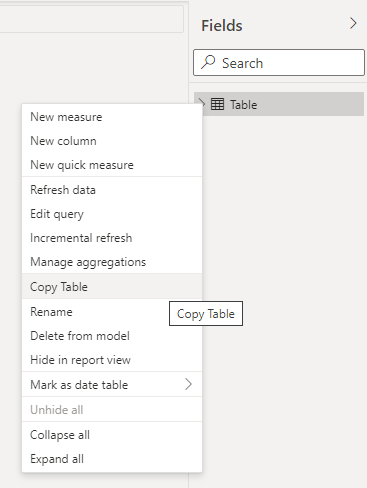
Task: Select Collapse all menu entry
Action: pyautogui.click(x=112, y=435)
